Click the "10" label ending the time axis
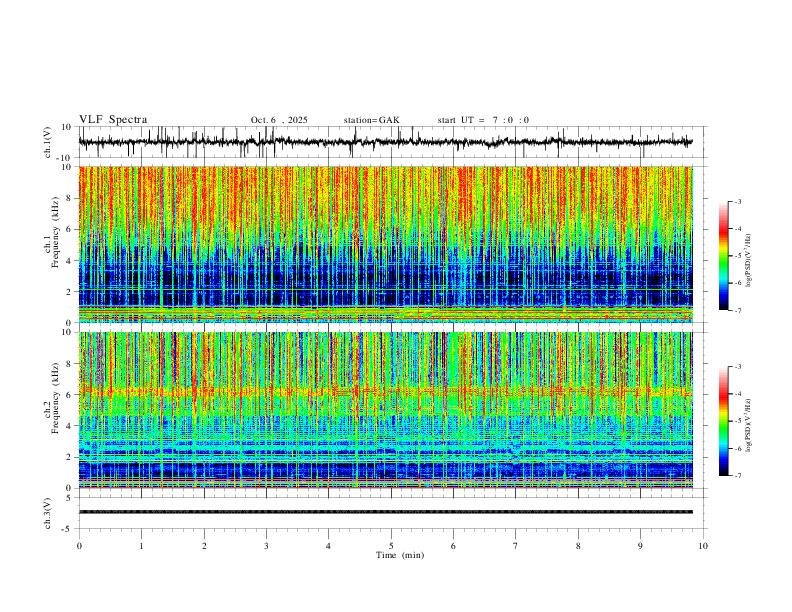This screenshot has width=792, height=612. tap(703, 546)
